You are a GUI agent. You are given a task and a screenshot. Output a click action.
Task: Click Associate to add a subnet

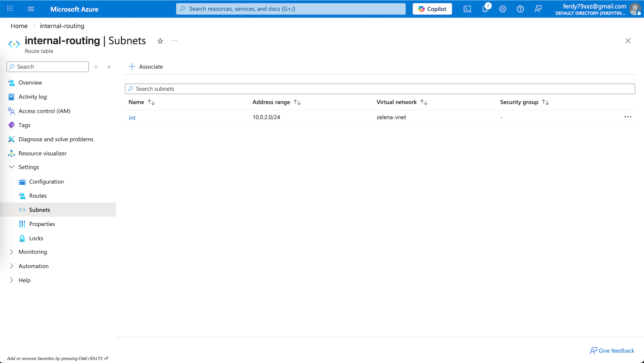pos(146,66)
